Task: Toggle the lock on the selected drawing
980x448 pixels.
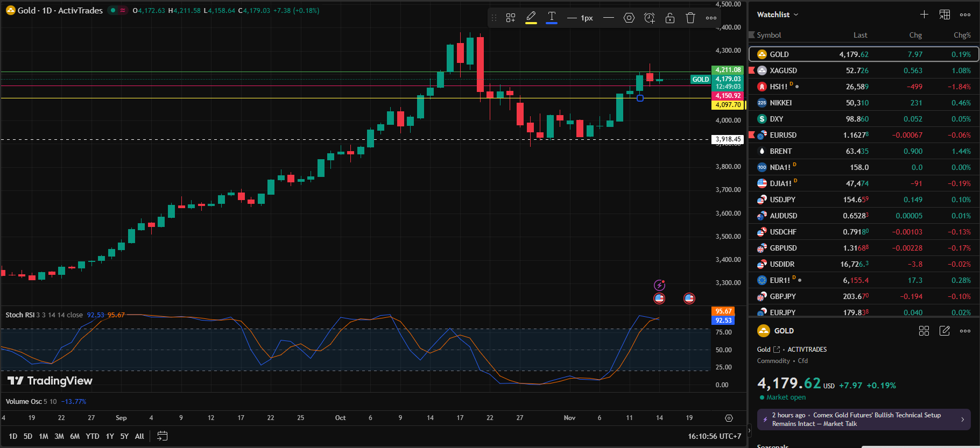Action: (x=670, y=18)
